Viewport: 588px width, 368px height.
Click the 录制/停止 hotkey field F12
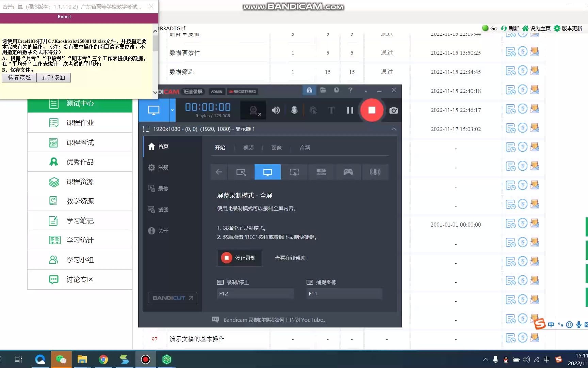(255, 293)
